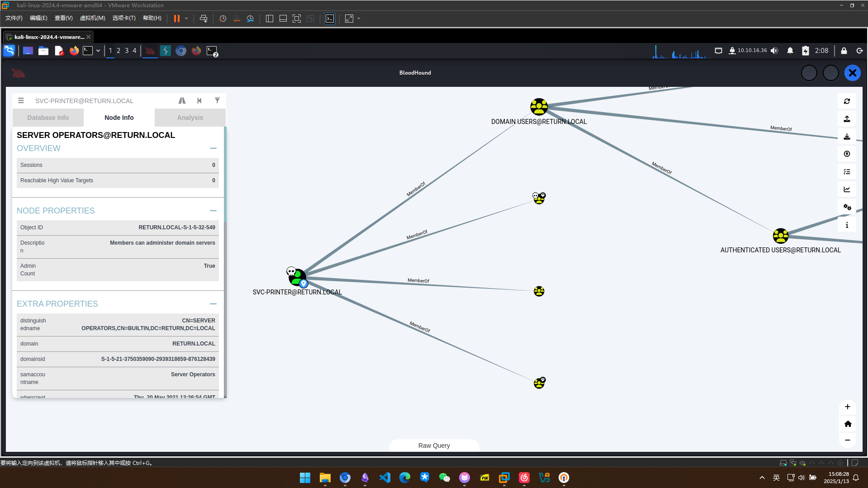Open the Raw Query bar
This screenshot has width=868, height=488.
434,445
